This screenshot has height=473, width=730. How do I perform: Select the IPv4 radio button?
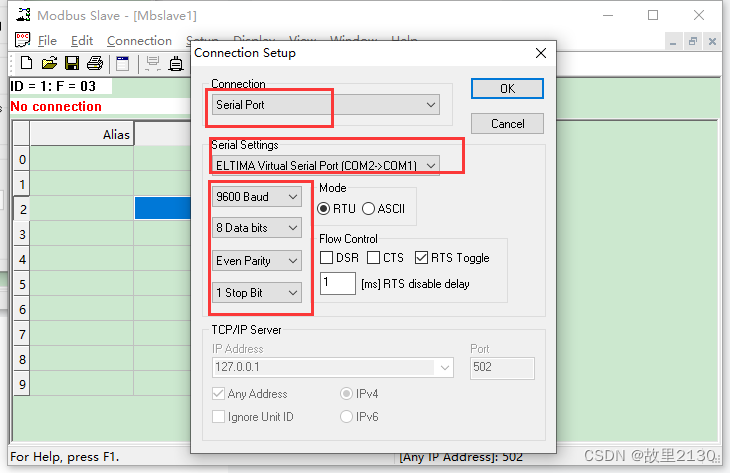(x=346, y=394)
